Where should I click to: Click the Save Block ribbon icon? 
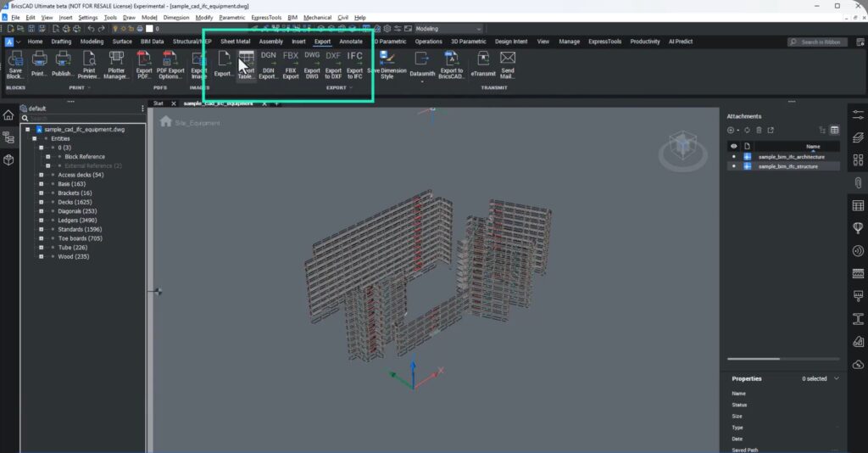[15, 64]
